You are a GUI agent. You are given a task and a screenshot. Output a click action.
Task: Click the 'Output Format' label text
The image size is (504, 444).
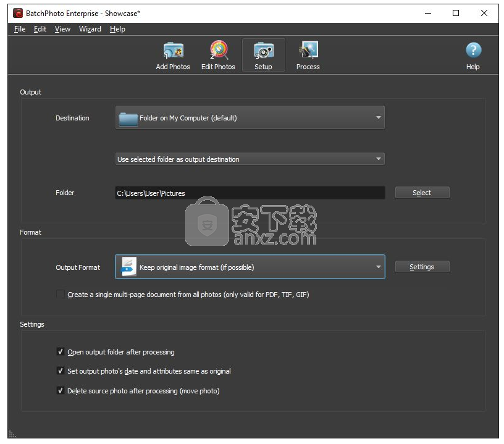point(78,267)
